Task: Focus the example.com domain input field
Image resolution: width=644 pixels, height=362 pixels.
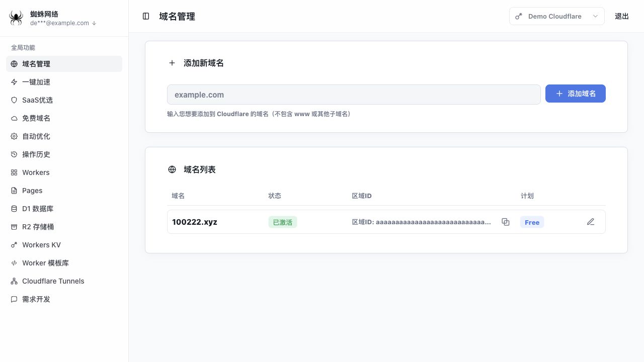Action: coord(354,95)
